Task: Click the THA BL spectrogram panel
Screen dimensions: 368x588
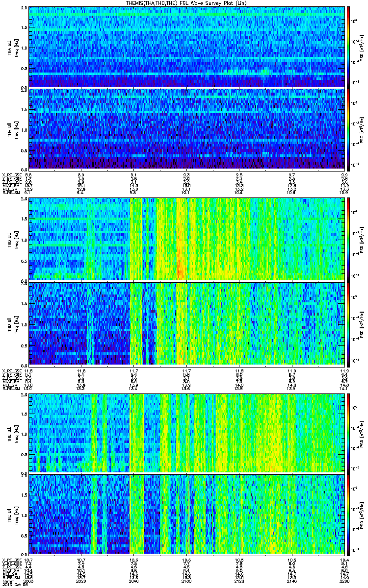Action: [x=186, y=47]
